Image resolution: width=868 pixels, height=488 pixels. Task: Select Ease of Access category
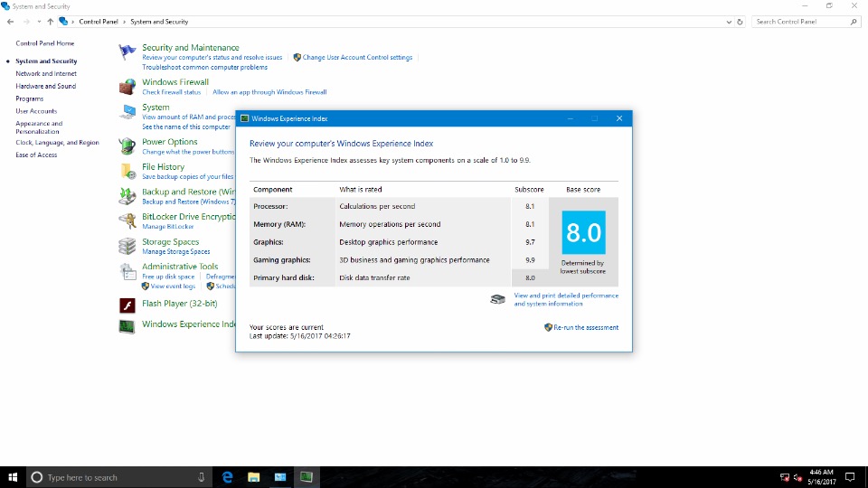pyautogui.click(x=36, y=155)
